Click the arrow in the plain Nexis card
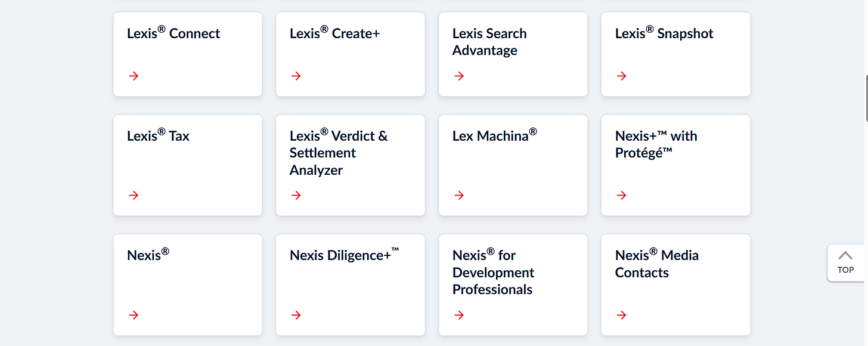The image size is (868, 346). (x=134, y=315)
